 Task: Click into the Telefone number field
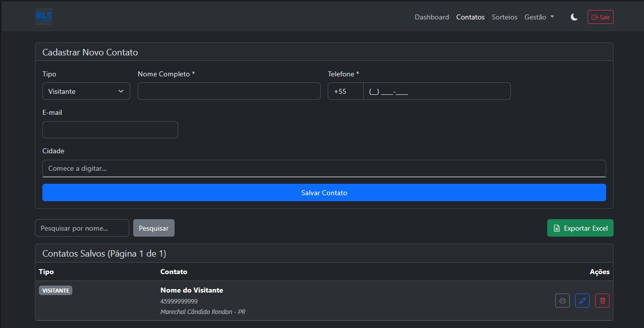point(436,91)
